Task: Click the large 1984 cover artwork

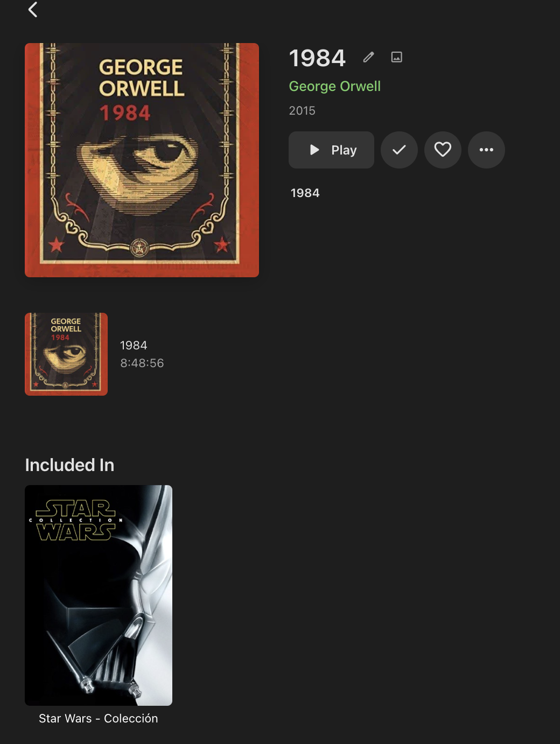Action: (142, 160)
